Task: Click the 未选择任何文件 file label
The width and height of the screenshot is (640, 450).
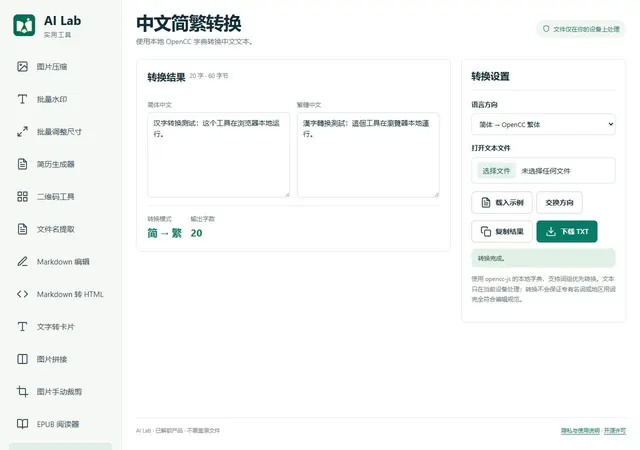Action: [546, 171]
